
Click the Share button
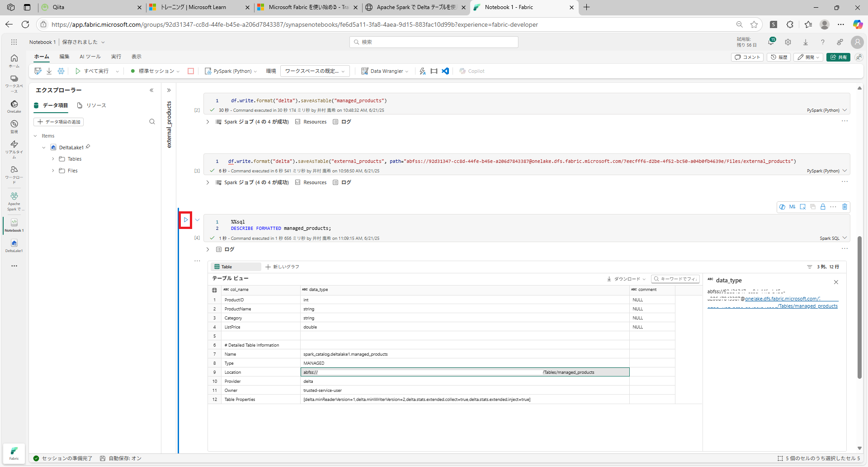click(838, 57)
